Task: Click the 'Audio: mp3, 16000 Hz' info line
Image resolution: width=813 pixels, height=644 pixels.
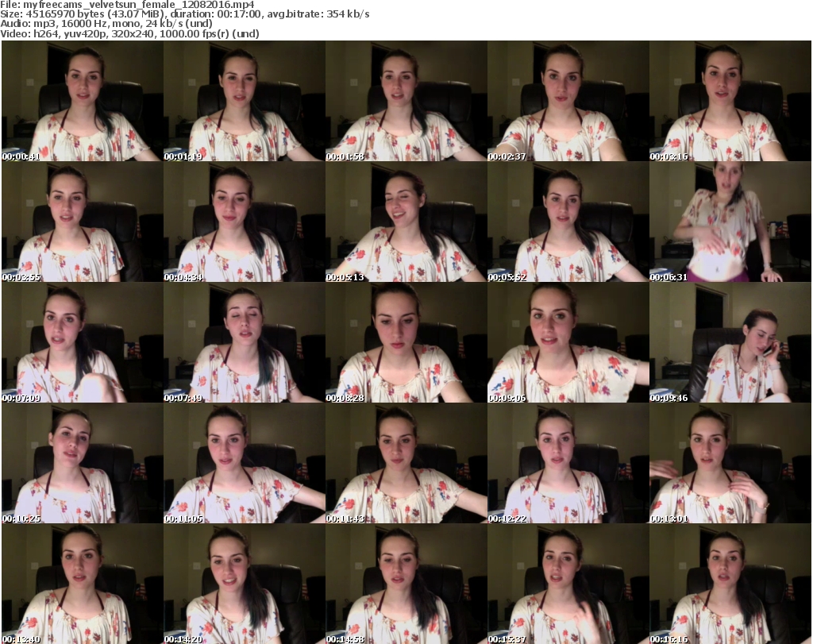Action: pyautogui.click(x=106, y=23)
